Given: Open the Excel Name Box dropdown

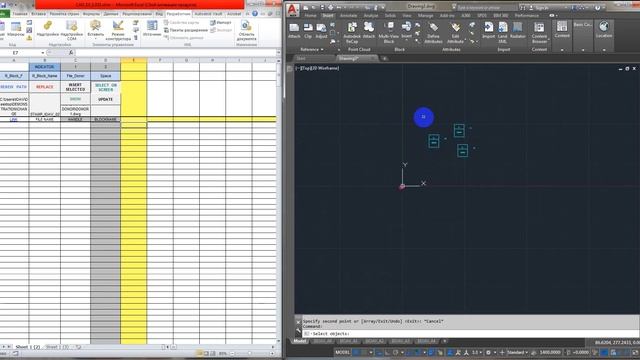Looking at the screenshot, I should tap(42, 53).
